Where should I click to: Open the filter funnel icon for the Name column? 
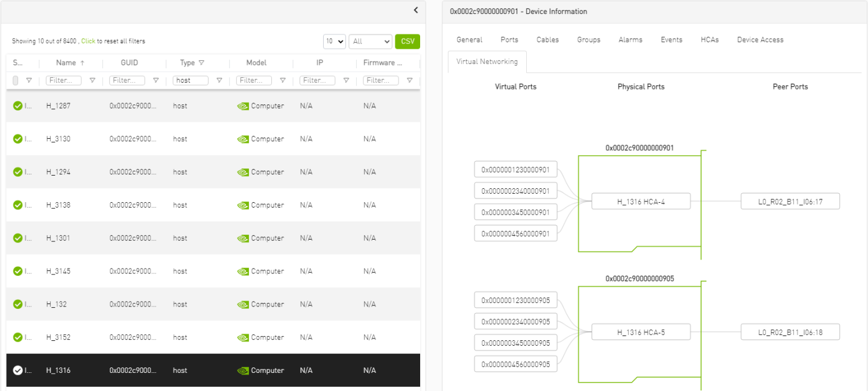click(92, 80)
